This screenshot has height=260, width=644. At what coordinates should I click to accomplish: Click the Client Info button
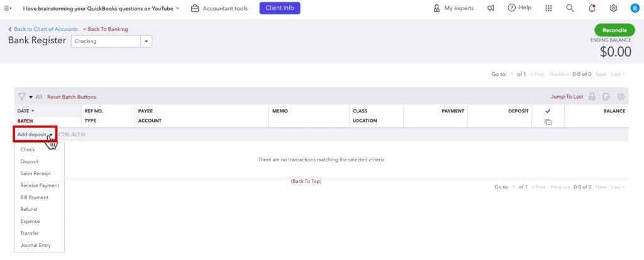280,8
